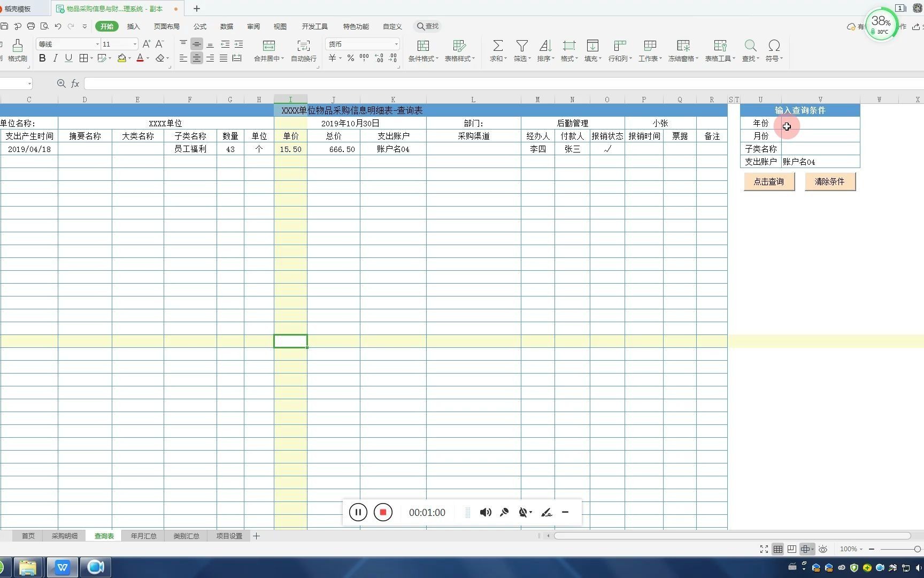924x578 pixels.
Task: Open the 插入 ribbon tab
Action: tap(133, 26)
